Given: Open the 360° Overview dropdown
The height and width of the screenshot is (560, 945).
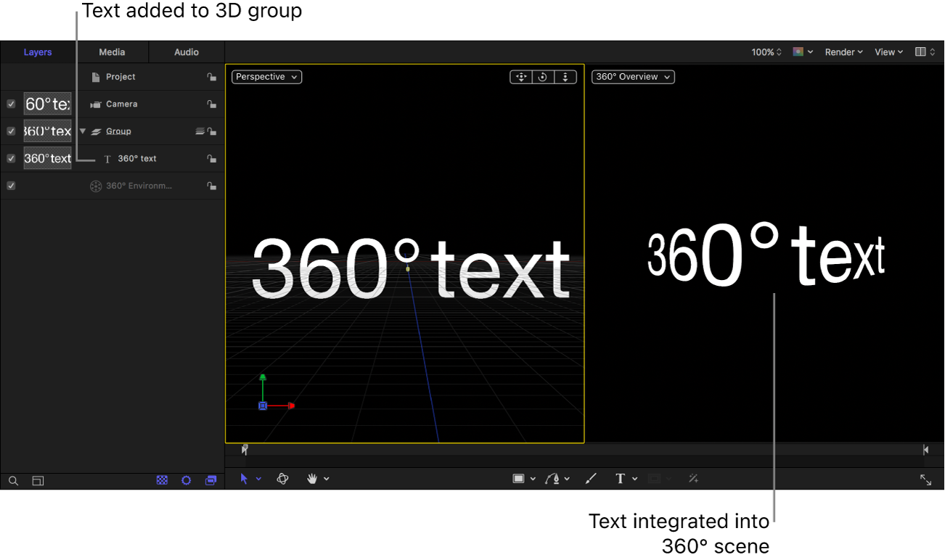Looking at the screenshot, I should [x=632, y=76].
